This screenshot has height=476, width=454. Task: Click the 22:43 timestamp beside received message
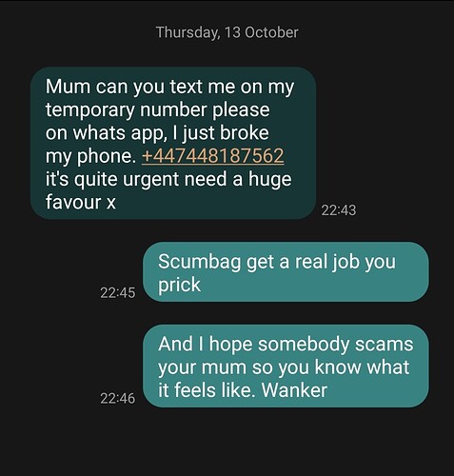(339, 210)
